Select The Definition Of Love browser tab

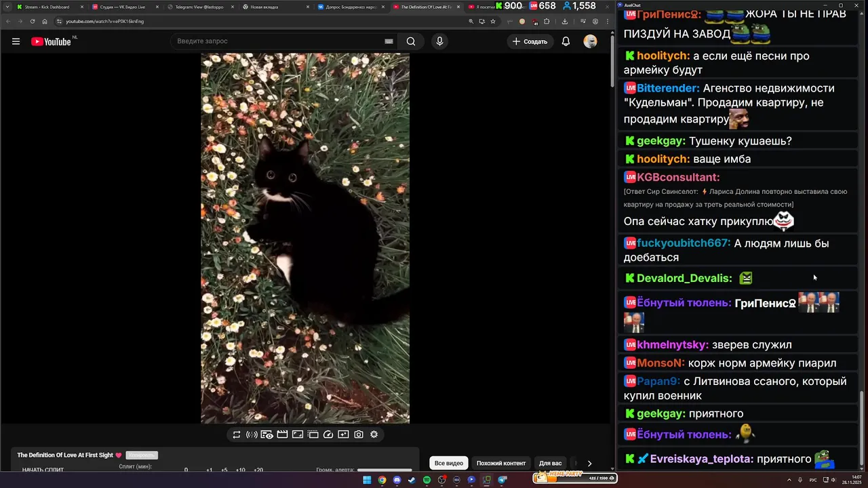426,7
